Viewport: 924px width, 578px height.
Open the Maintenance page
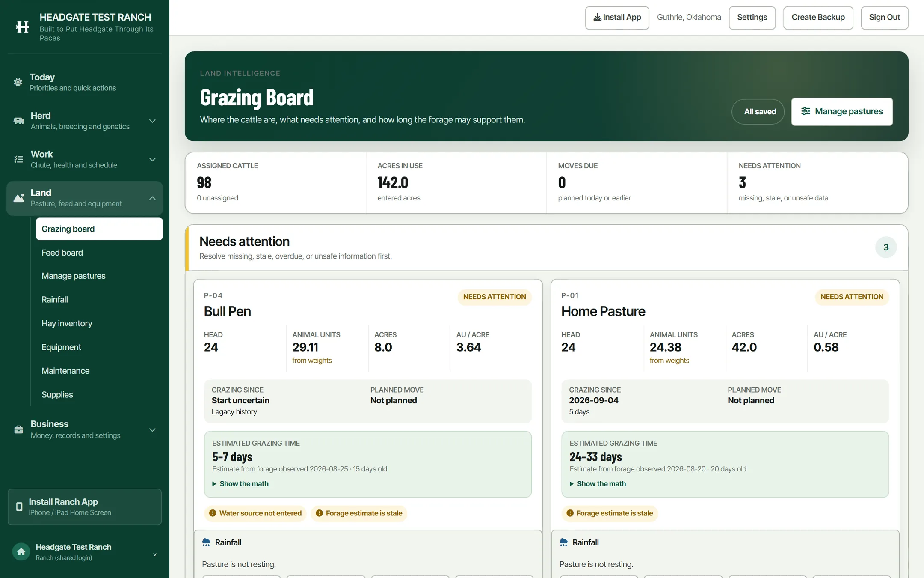[99, 371]
